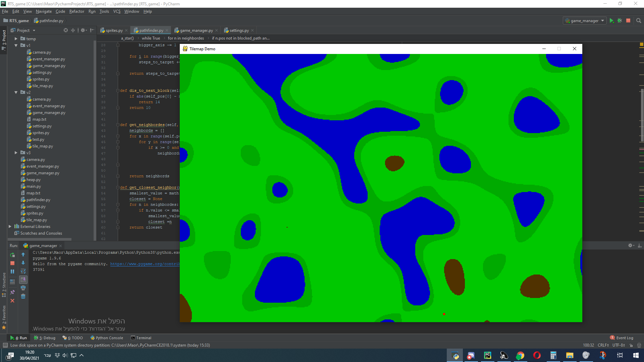The height and width of the screenshot is (362, 644).
Task: Pin the Run tab icon
Action: coord(12,292)
